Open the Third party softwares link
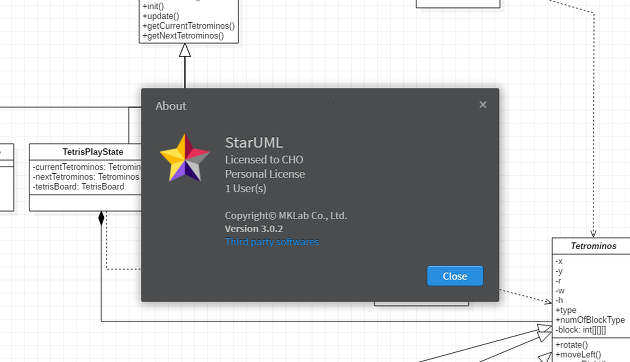Screen dimensions: 630x362 (x=272, y=241)
